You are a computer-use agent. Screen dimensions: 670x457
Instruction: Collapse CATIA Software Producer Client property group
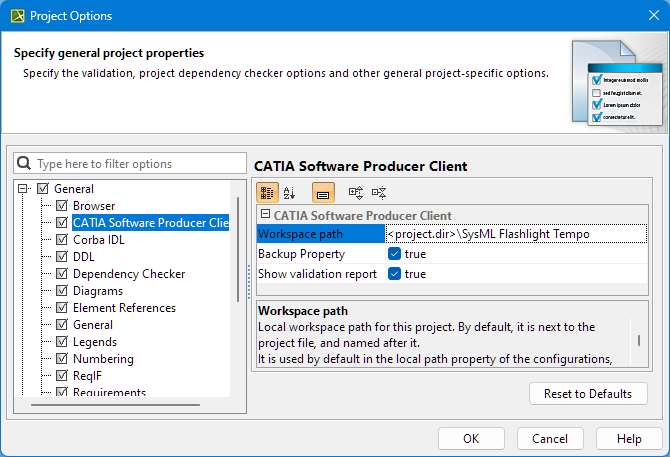265,215
